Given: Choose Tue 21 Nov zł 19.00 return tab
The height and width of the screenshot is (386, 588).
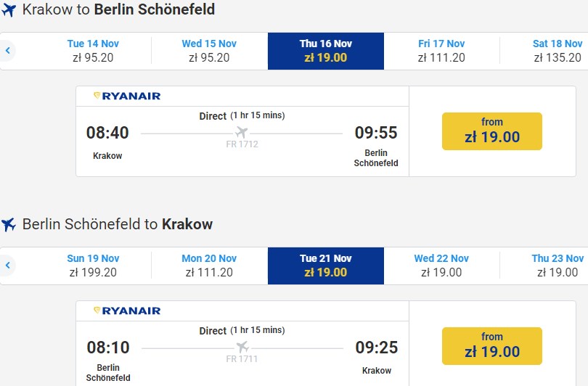Looking at the screenshot, I should (325, 266).
